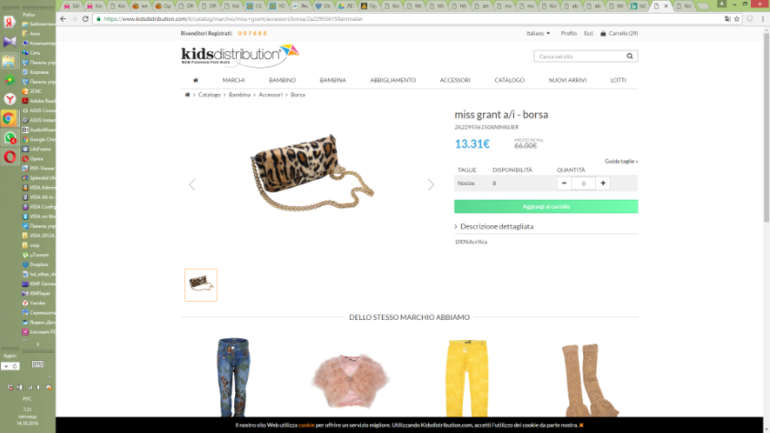
Task: Bookmark page with the star icon
Action: 737,19
